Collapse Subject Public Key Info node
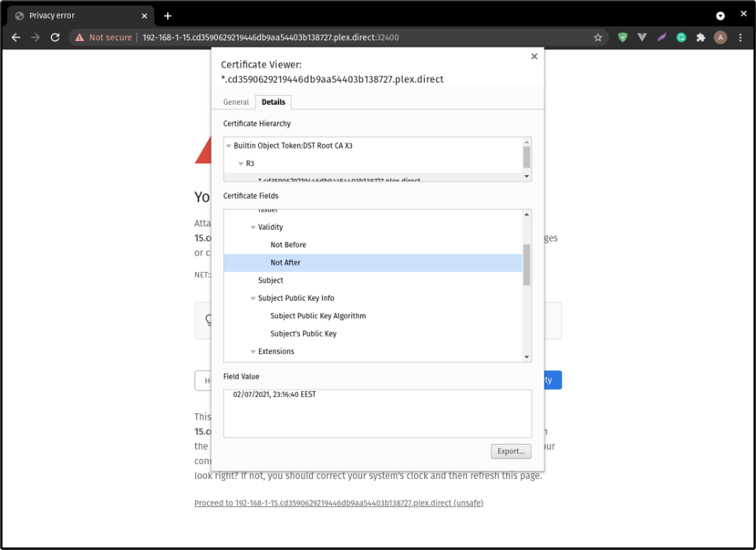Image resolution: width=756 pixels, height=550 pixels. coord(254,298)
